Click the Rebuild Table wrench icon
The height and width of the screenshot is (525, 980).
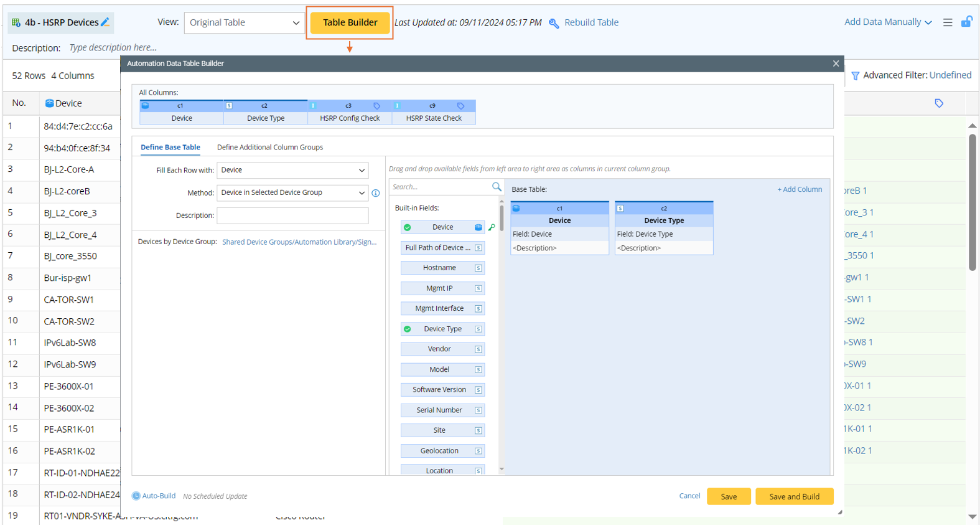[554, 23]
